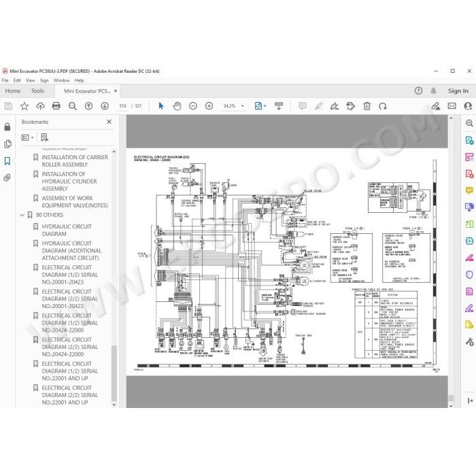Open the File menu
The width and height of the screenshot is (476, 476).
coord(5,80)
